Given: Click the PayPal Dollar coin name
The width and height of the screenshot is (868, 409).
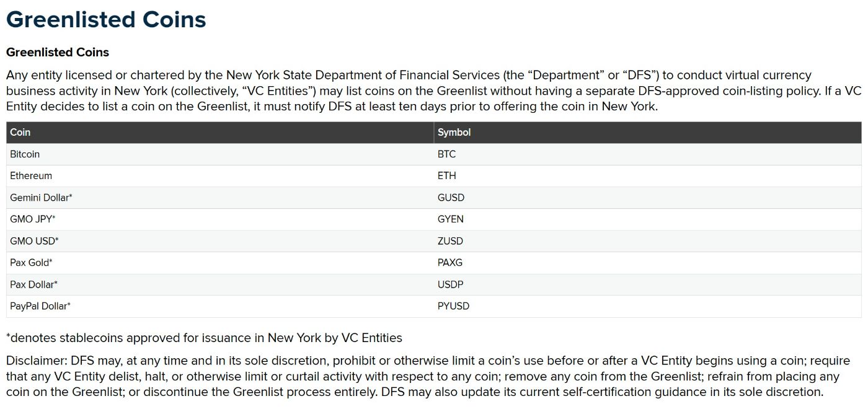Looking at the screenshot, I should pyautogui.click(x=40, y=306).
